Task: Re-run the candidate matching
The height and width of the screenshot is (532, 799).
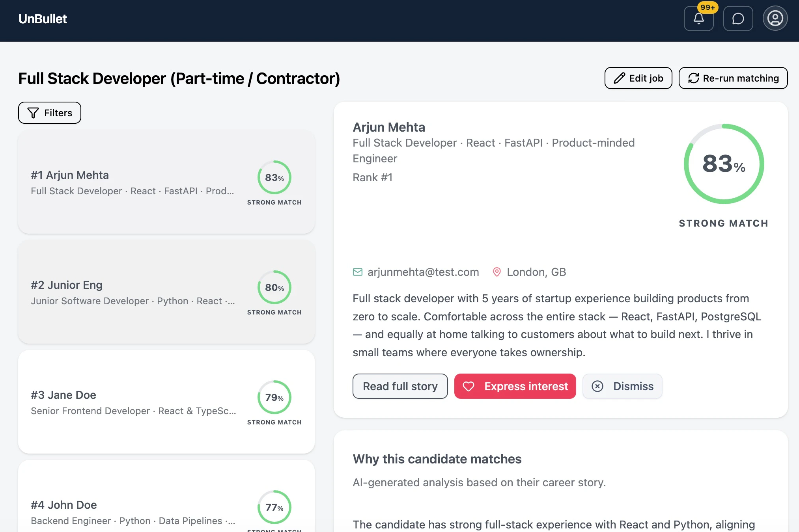Action: (x=733, y=78)
